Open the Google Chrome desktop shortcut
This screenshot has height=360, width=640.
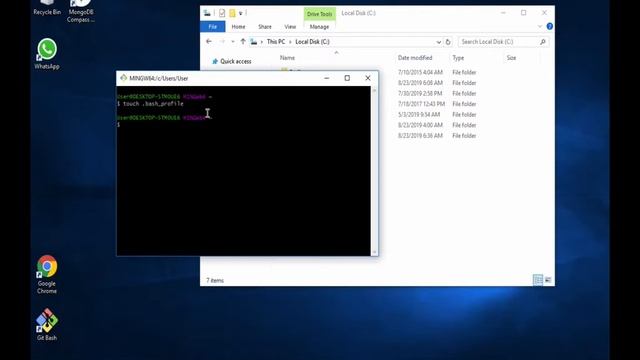[47, 274]
